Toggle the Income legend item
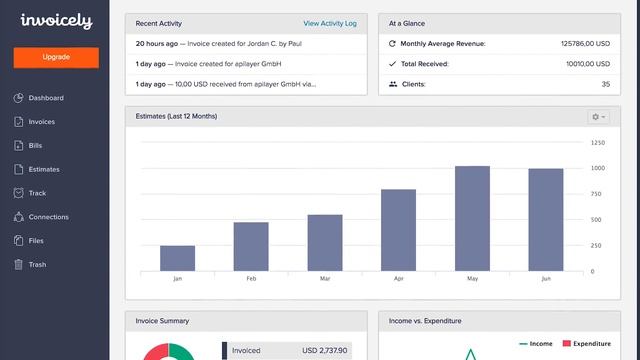Viewport: 640px width, 360px height. tap(536, 344)
